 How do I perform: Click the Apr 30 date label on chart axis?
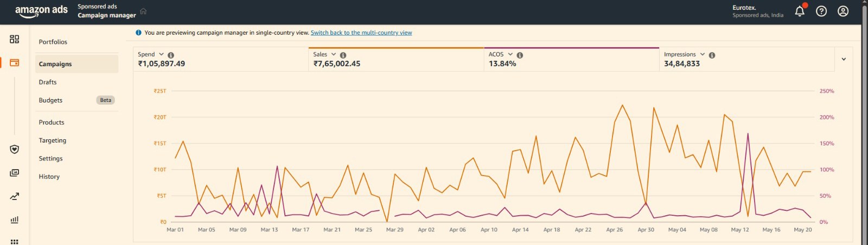646,230
